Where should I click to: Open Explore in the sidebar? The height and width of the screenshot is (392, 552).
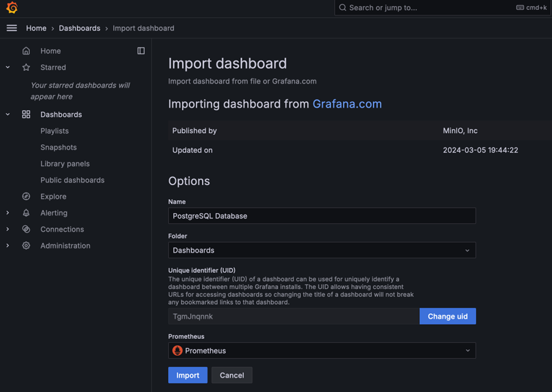point(53,196)
